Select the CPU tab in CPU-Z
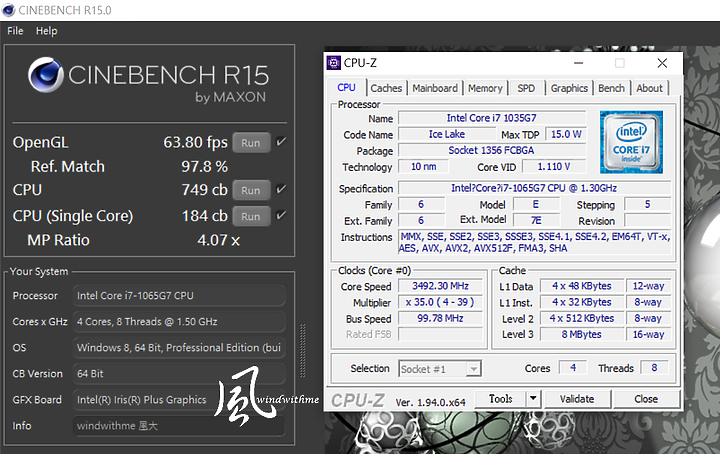The image size is (720, 454). [x=346, y=88]
